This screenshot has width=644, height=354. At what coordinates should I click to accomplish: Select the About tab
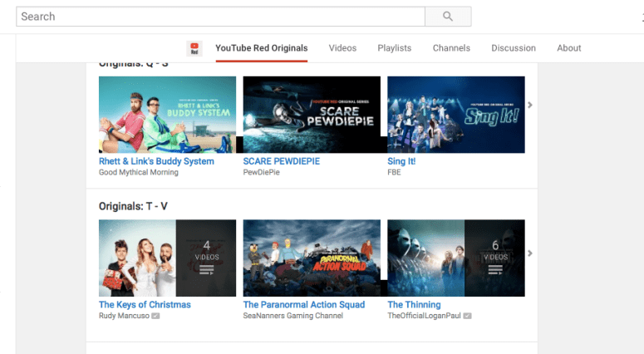(568, 48)
